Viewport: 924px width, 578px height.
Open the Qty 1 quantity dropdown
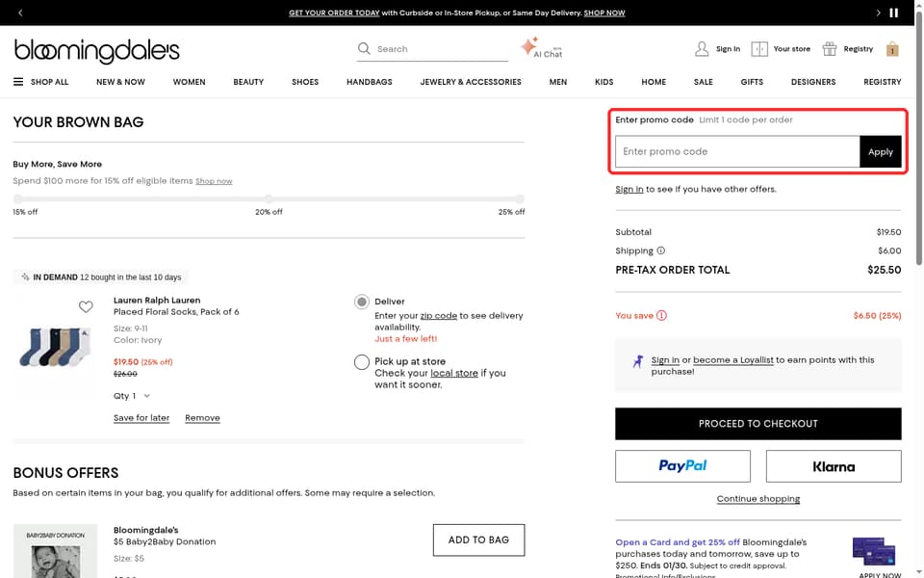click(x=132, y=396)
